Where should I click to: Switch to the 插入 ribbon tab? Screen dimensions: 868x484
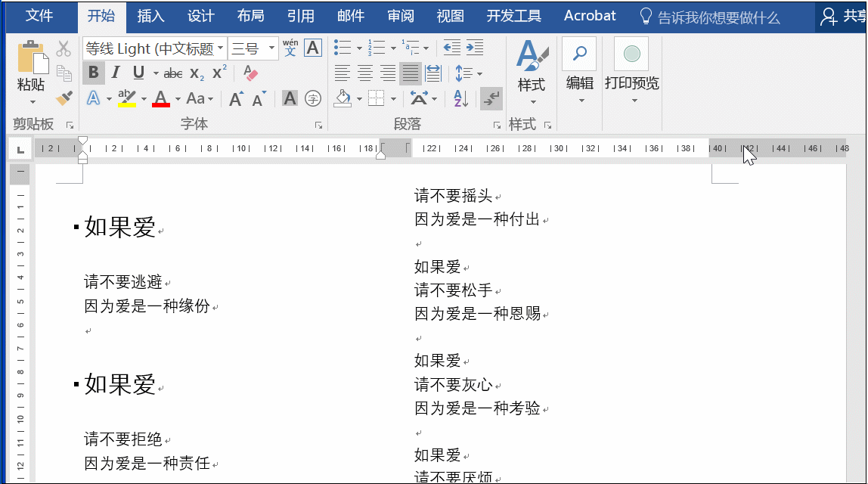click(x=150, y=16)
